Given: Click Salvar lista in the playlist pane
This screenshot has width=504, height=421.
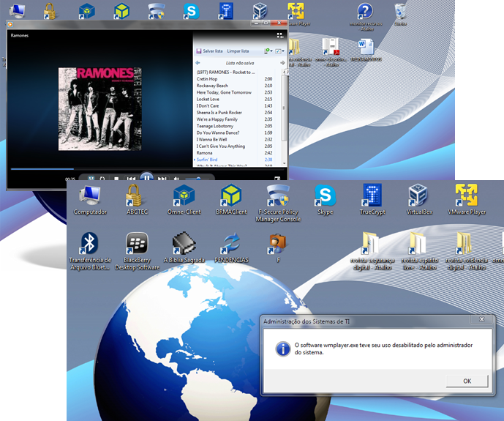Looking at the screenshot, I should coord(212,51).
